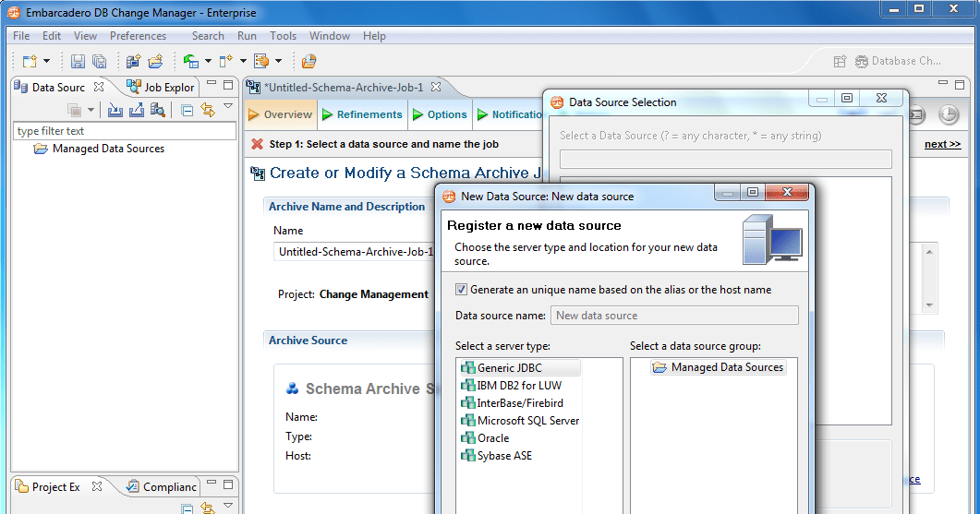Screen dimensions: 980x514
Task: Go to the Overview step
Action: point(280,114)
